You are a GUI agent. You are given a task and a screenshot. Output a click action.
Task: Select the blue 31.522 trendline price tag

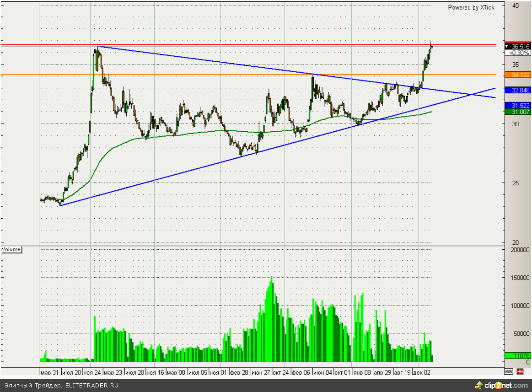coord(517,105)
